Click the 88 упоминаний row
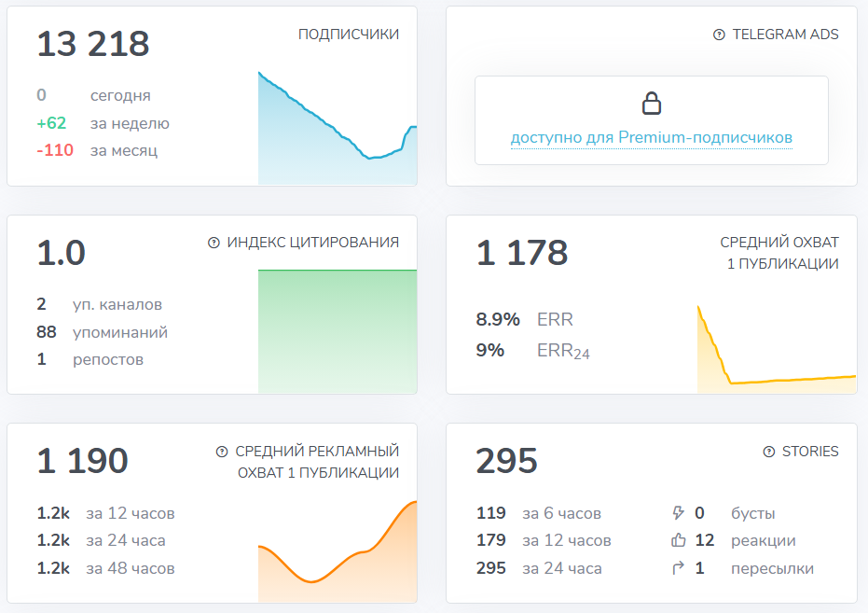 (103, 332)
